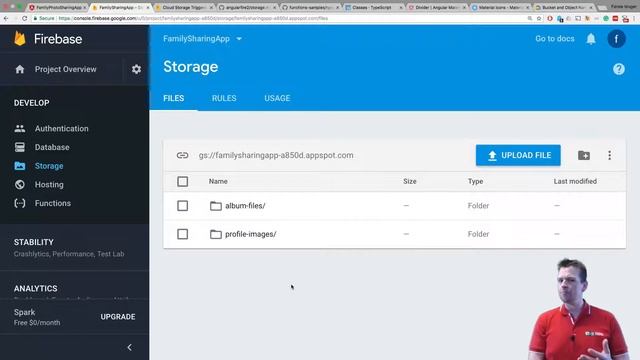Screen dimensions: 640x360
Task: Open Project Overview home icon
Action: click(x=20, y=69)
